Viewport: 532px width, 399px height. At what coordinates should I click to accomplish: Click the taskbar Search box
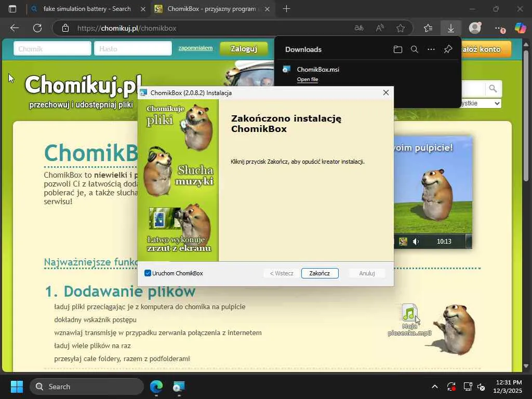87,387
